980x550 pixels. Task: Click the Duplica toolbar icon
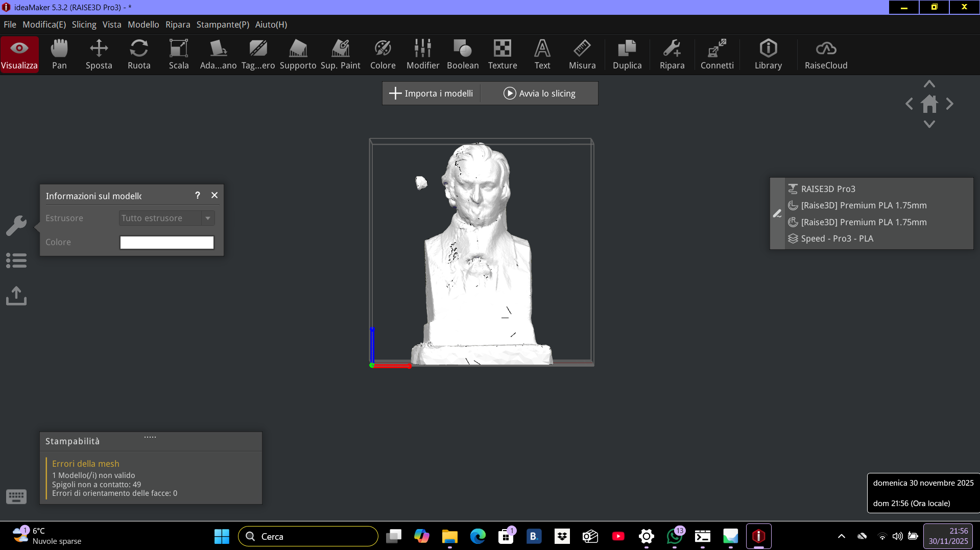[627, 55]
